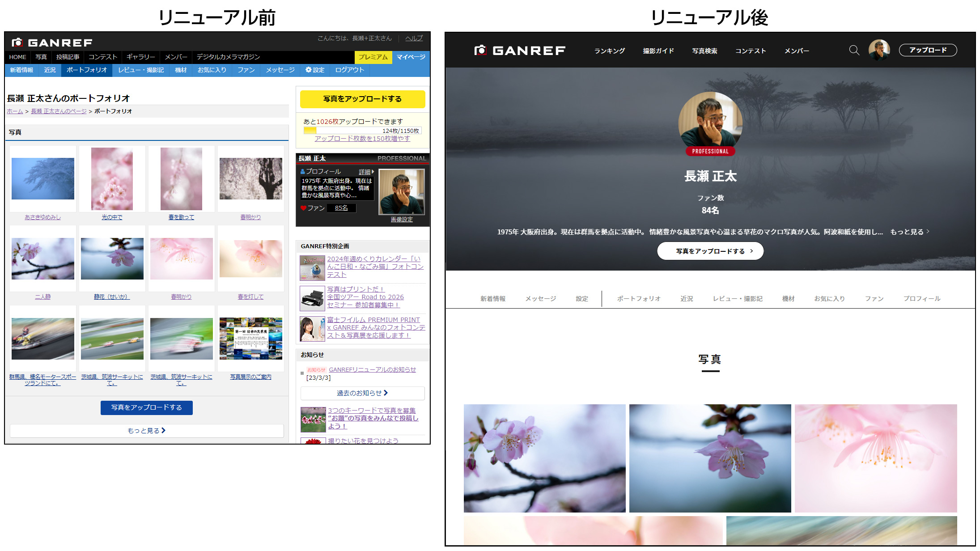Expand もっと見る after the bio text
Viewport: 980px width, 551px height.
click(909, 232)
